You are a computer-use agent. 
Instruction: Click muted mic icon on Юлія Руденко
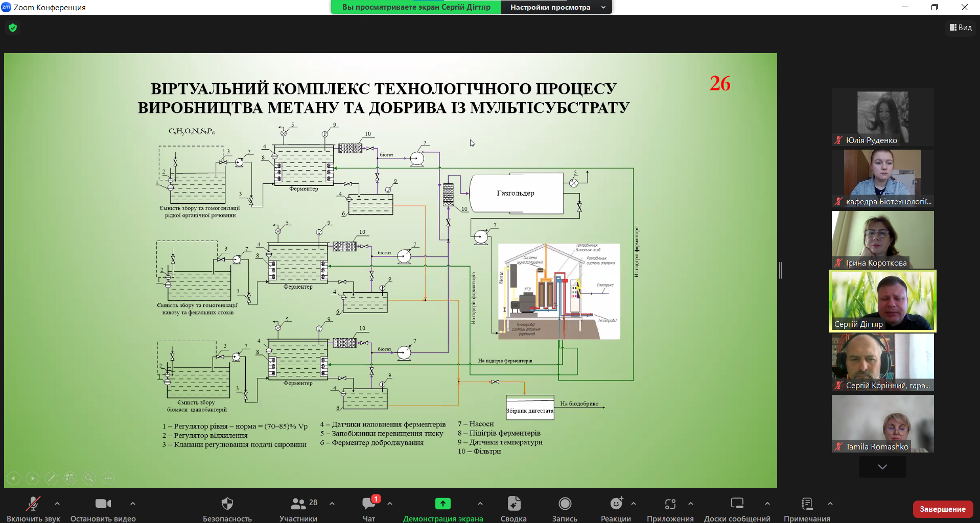tap(838, 140)
